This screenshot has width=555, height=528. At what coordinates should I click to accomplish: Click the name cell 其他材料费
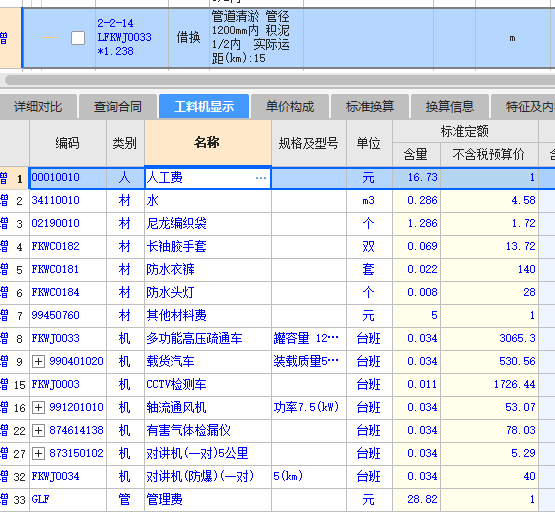pos(208,316)
